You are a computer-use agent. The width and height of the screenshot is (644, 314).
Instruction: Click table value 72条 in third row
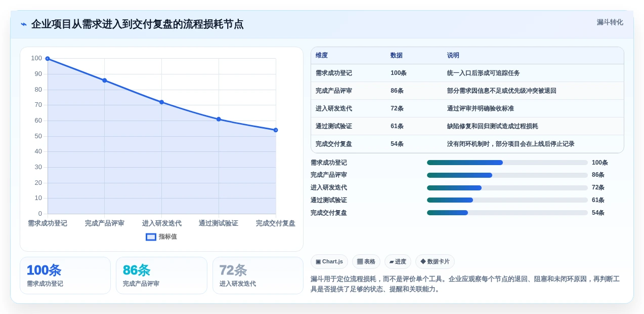pos(397,108)
